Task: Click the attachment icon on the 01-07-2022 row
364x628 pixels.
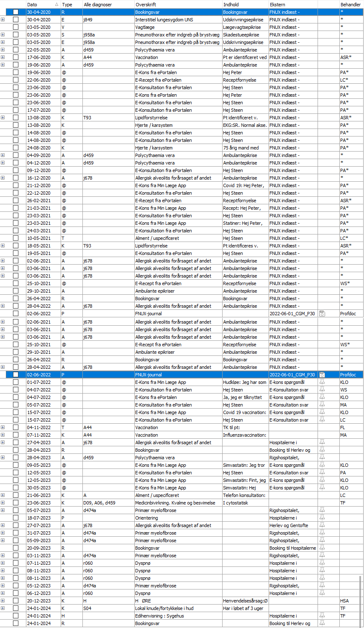Action: [x=322, y=382]
